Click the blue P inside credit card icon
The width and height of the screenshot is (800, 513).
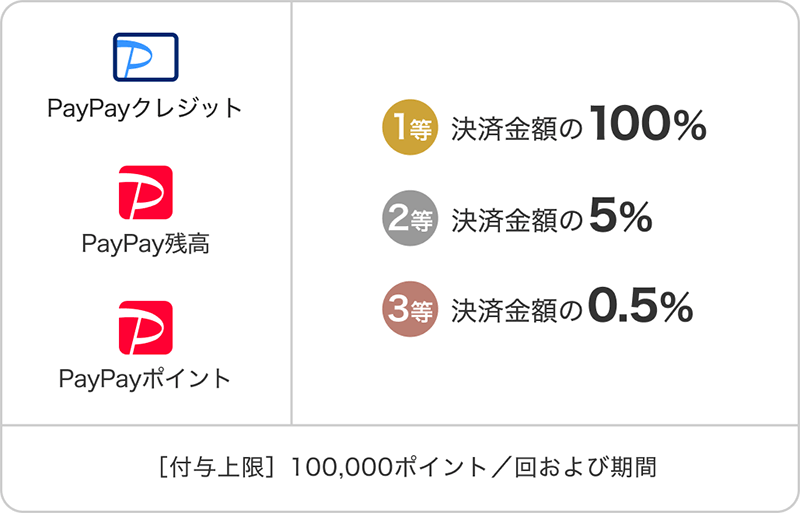coord(134,59)
